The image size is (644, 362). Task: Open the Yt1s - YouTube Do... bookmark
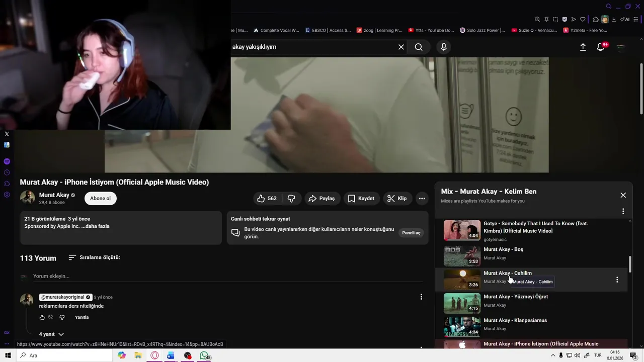431,30
